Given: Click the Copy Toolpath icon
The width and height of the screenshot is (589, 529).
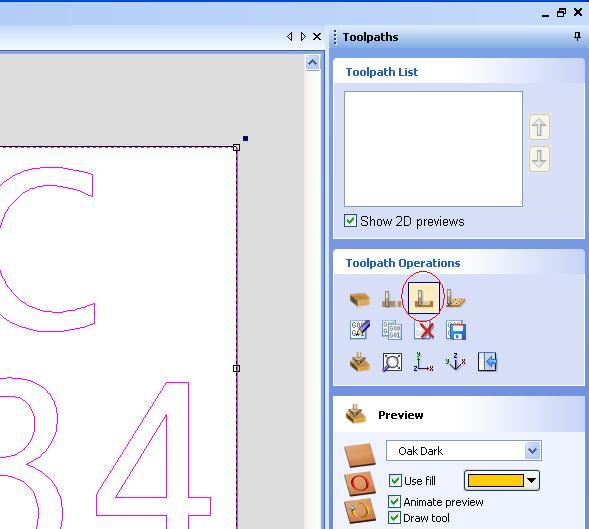Looking at the screenshot, I should pos(391,330).
